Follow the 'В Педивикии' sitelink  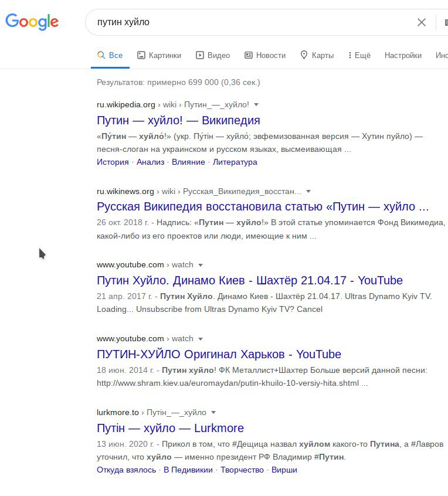pos(188,470)
